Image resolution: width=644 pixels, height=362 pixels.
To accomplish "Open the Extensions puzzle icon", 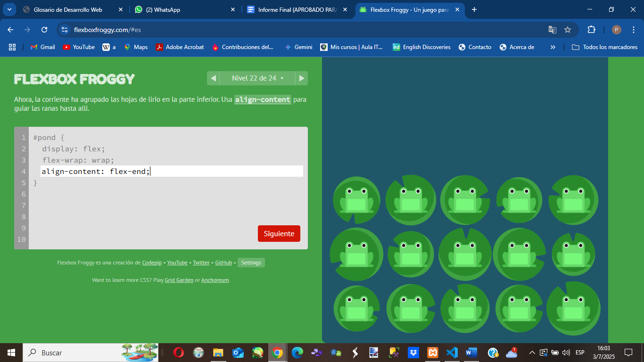I will (591, 30).
